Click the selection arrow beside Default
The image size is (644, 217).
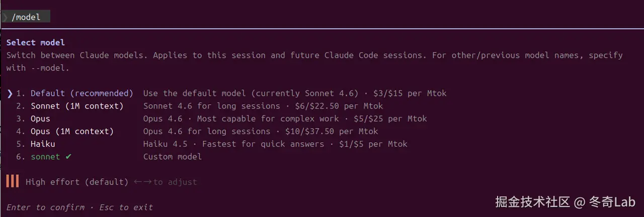[x=10, y=93]
